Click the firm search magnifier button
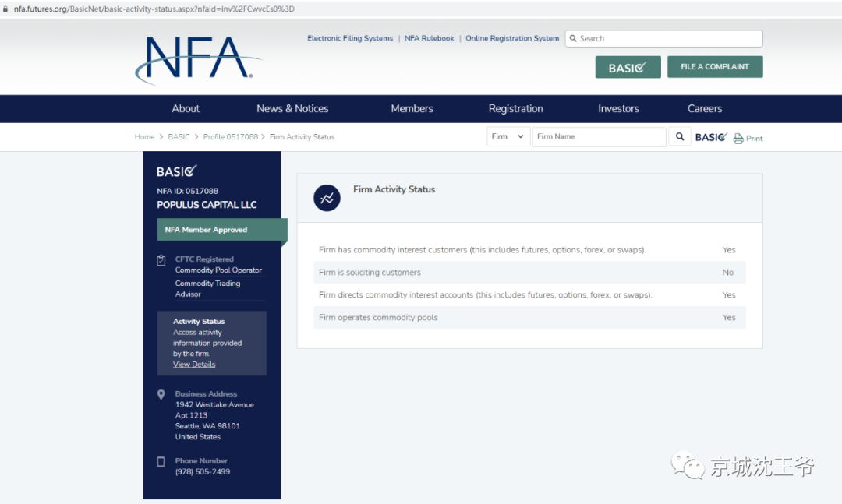Image resolution: width=842 pixels, height=504 pixels. pyautogui.click(x=680, y=137)
